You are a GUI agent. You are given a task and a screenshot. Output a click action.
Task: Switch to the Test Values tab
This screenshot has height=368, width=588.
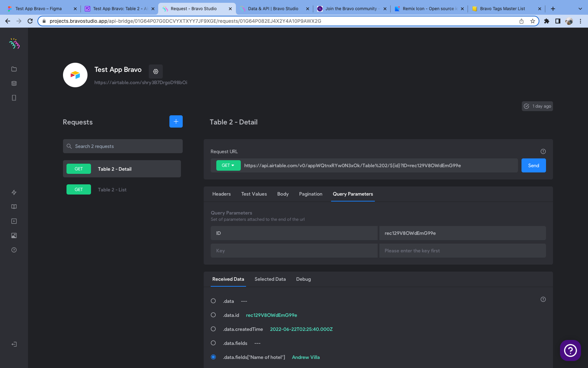coord(254,194)
